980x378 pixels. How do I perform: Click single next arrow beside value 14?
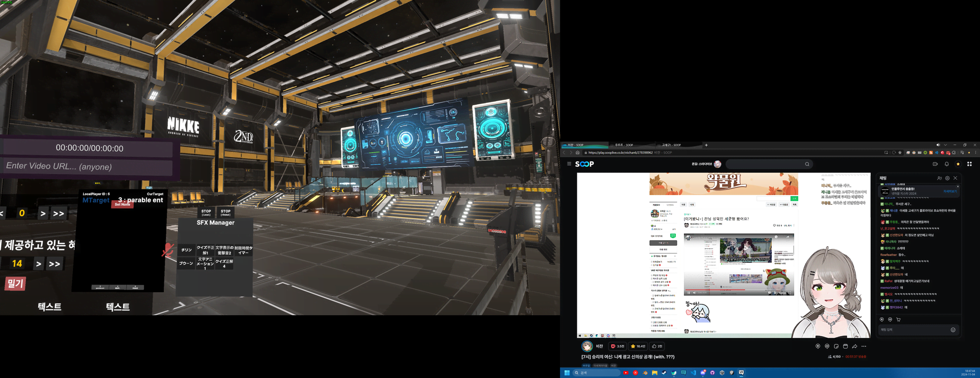click(38, 264)
